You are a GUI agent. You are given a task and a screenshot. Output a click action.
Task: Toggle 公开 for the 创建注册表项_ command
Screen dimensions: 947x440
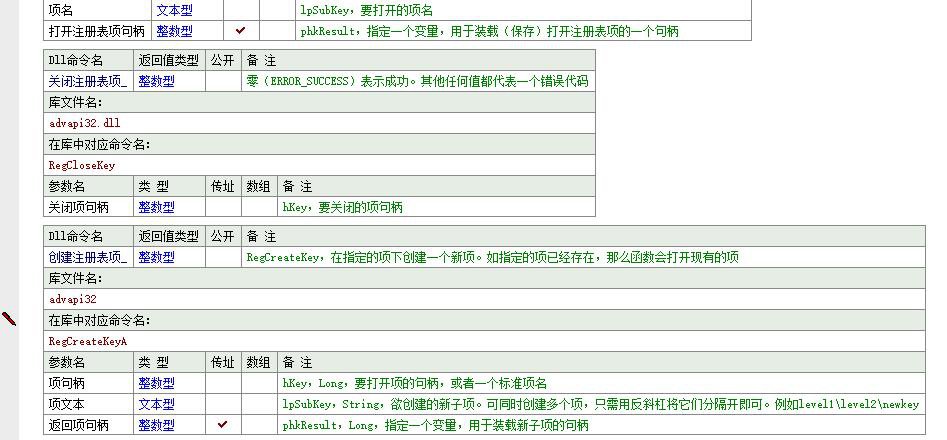pyautogui.click(x=222, y=257)
